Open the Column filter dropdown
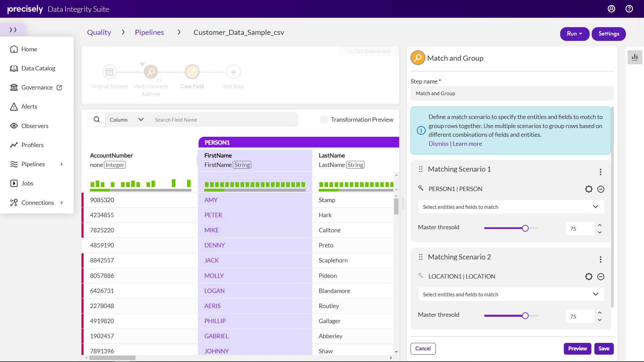Screen dimensions: 644x362 126,120
